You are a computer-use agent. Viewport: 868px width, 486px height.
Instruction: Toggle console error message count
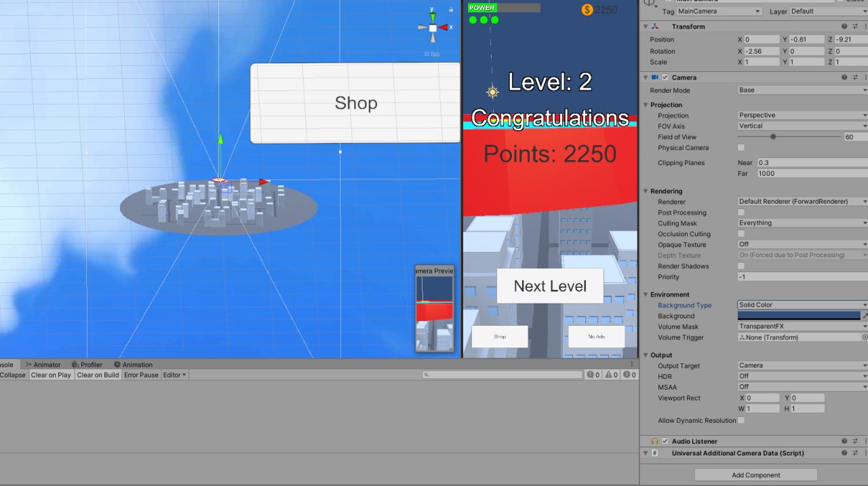630,375
